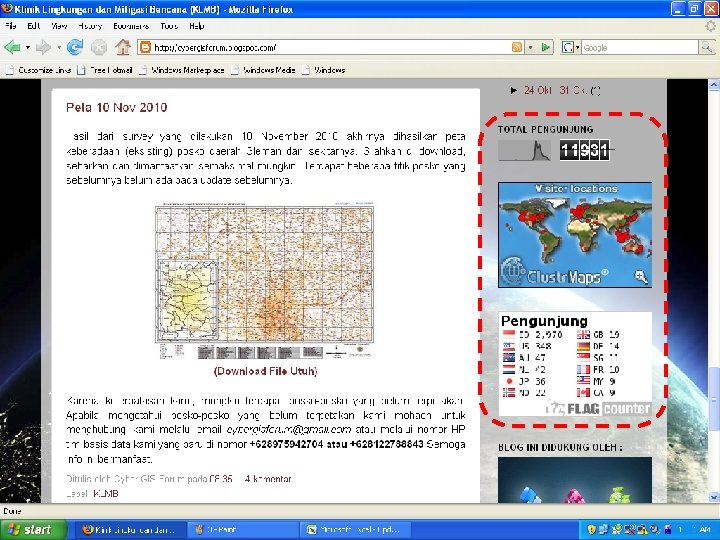Click in the Google search box
This screenshot has width=720, height=540.
pyautogui.click(x=640, y=47)
